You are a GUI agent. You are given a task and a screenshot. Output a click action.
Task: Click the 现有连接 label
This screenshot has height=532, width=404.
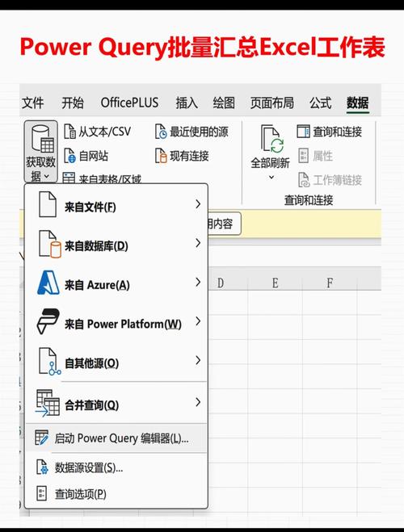[x=189, y=156]
